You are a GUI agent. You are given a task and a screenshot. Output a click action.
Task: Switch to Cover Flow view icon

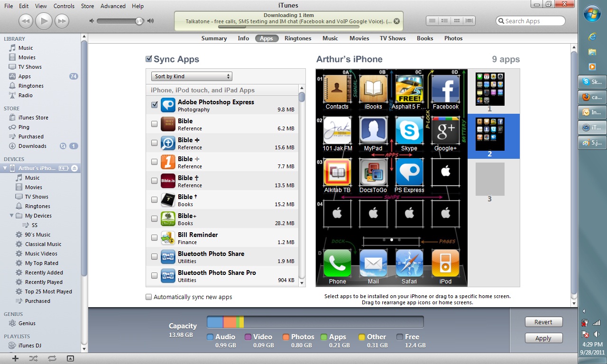point(469,21)
